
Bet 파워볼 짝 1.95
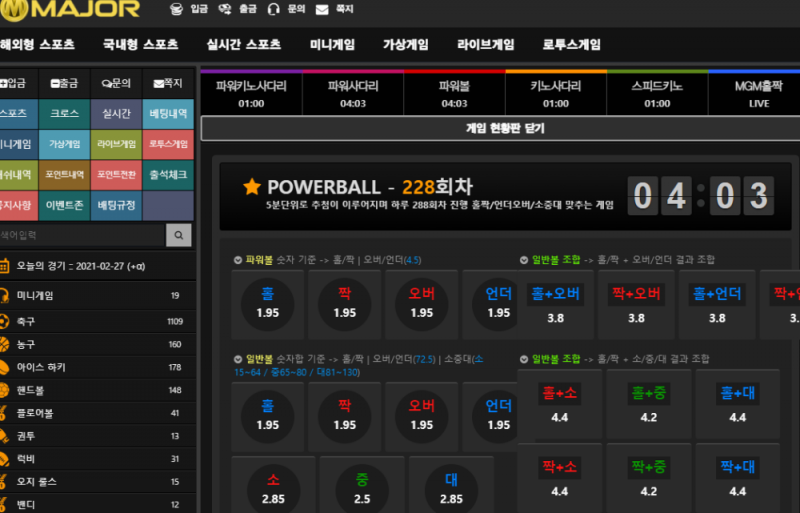[x=345, y=305]
